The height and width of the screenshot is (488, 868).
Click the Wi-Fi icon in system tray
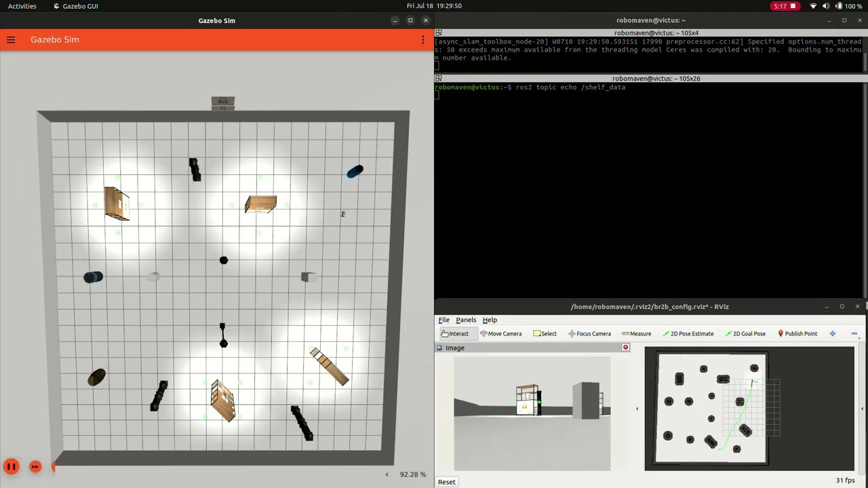(x=813, y=6)
